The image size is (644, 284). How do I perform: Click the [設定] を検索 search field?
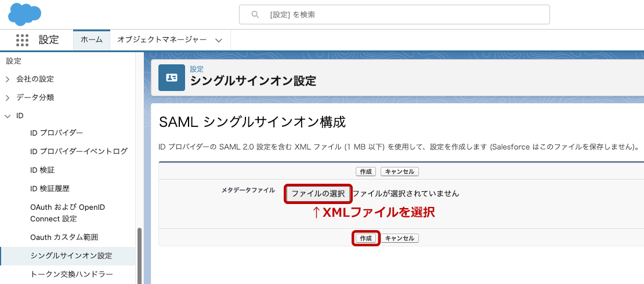coord(395,15)
